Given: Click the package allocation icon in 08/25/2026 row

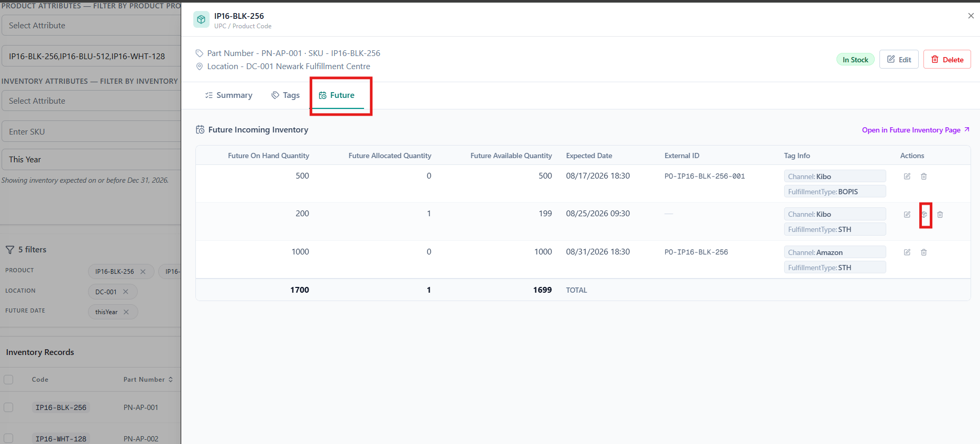Looking at the screenshot, I should point(924,215).
